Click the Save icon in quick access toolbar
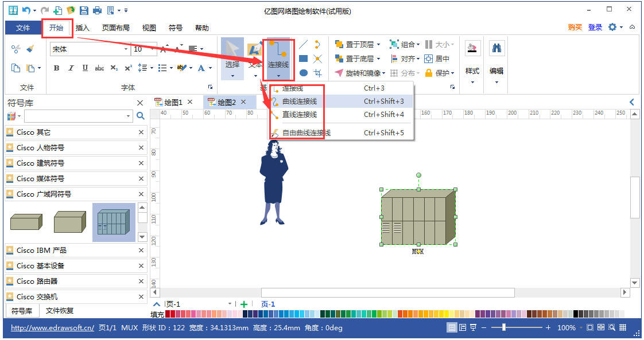This screenshot has width=644, height=340. (84, 10)
